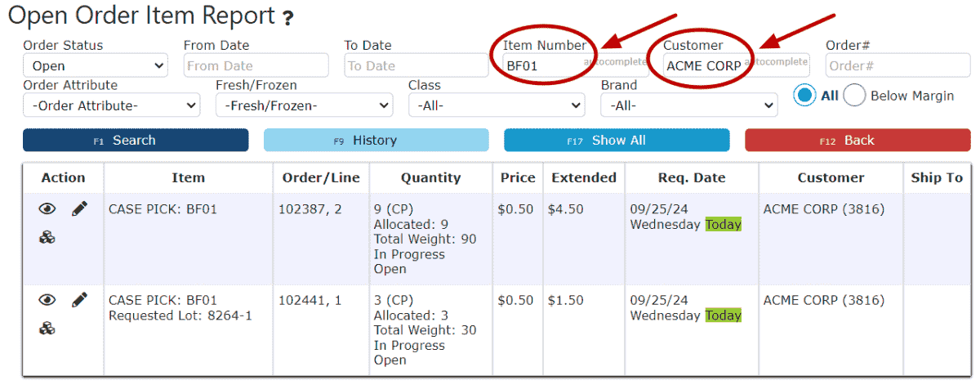
Task: Select the All radio button
Action: pyautogui.click(x=805, y=96)
